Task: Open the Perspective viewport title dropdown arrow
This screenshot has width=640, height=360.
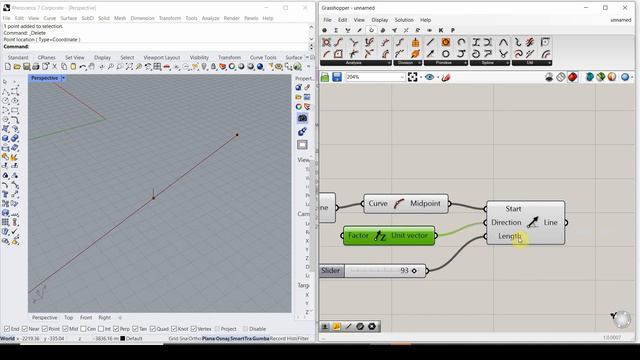Action: [63, 78]
